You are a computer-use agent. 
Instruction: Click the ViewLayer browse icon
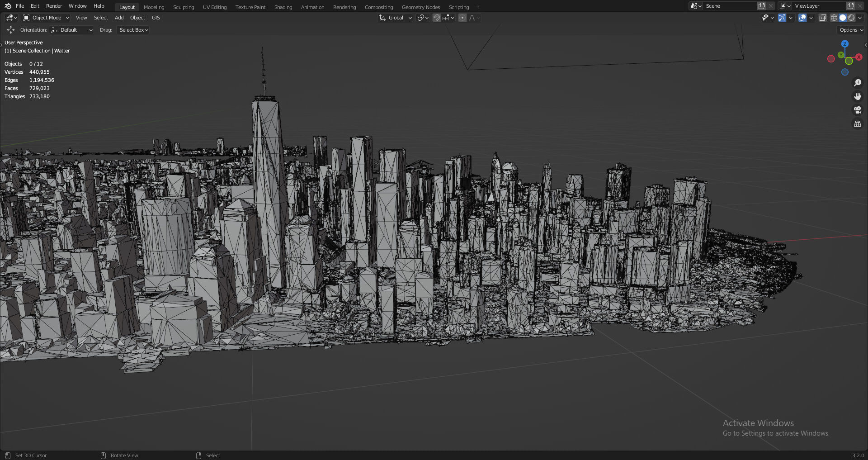(785, 6)
